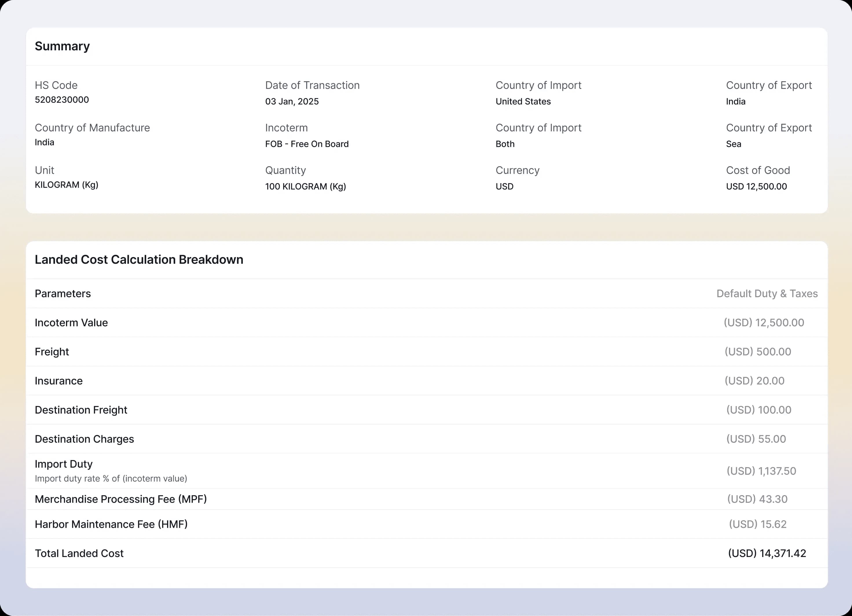Click Country of Export India
This screenshot has width=852, height=616.
[735, 101]
